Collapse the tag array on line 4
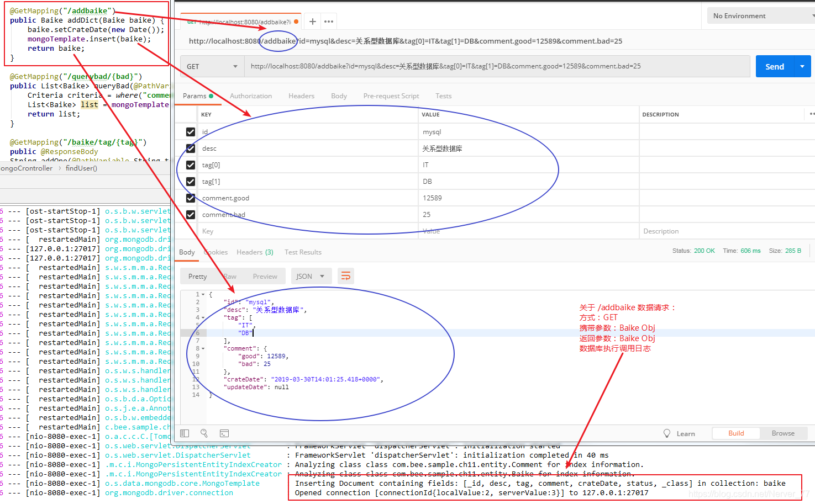This screenshot has height=504, width=815. pos(203,318)
